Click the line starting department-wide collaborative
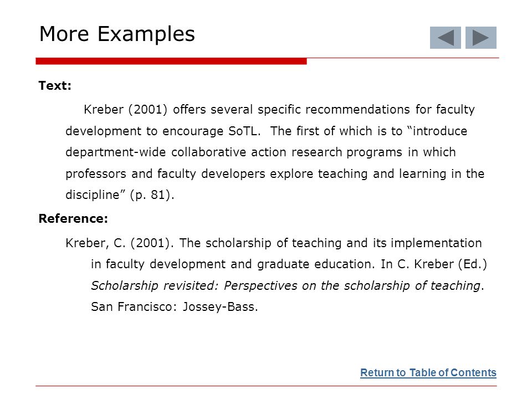532x399 pixels. click(x=260, y=152)
